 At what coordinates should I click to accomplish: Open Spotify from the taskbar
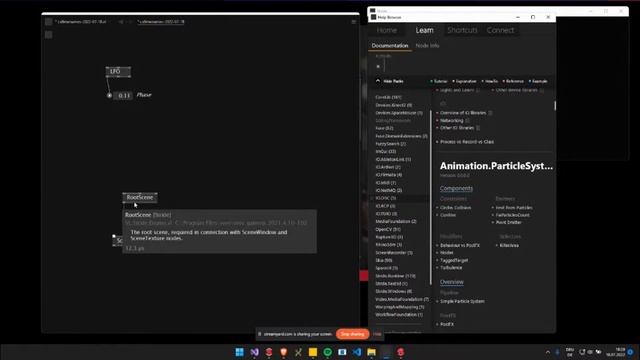[327, 352]
